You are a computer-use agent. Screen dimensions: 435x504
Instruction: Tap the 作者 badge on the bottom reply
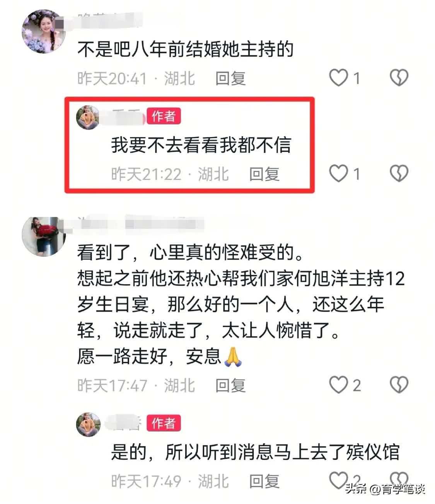click(x=164, y=423)
